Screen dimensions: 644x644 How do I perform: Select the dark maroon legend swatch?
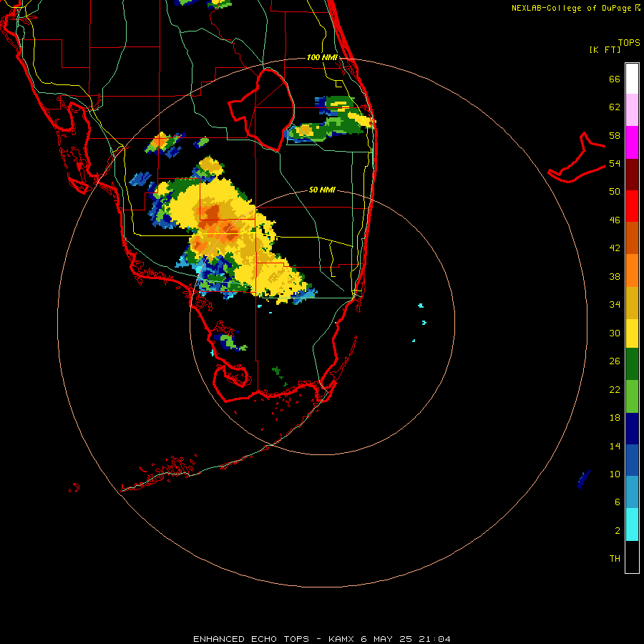(x=632, y=174)
